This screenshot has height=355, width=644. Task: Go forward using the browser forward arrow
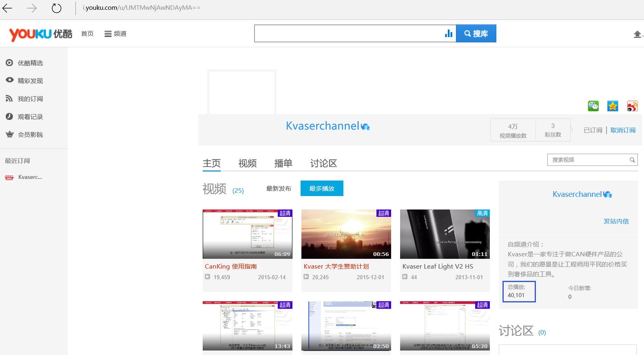[31, 8]
